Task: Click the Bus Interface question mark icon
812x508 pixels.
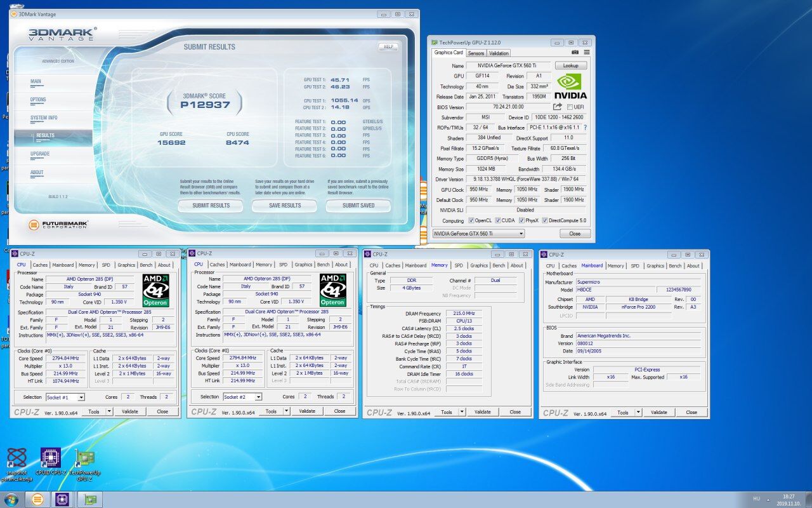Action: (x=585, y=128)
